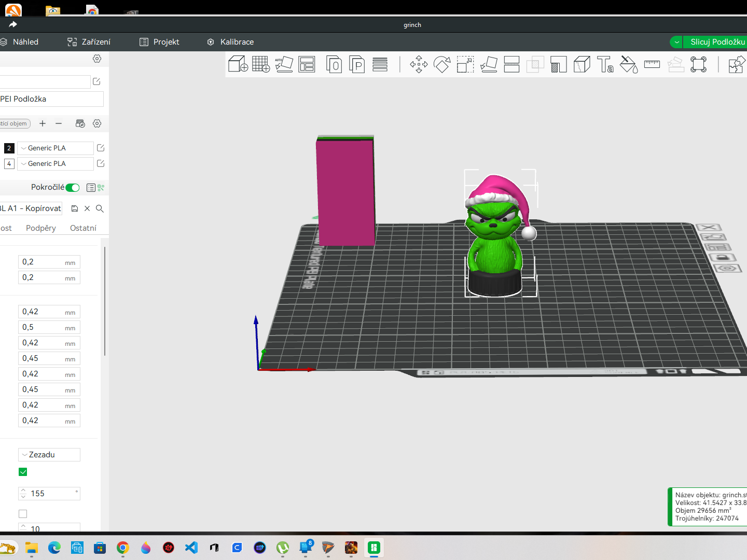Click the Add model cube icon
The width and height of the screenshot is (747, 560).
click(x=238, y=64)
